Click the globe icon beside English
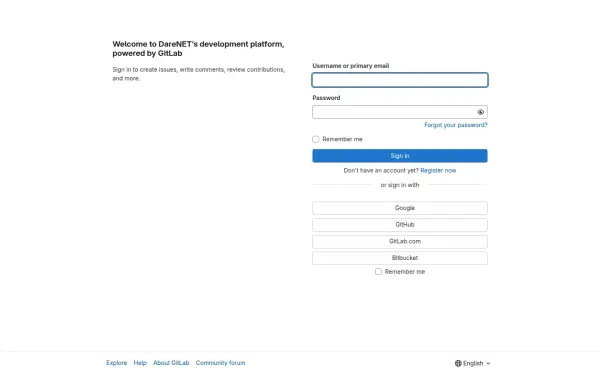Viewport: 600px width, 375px height. (458, 363)
